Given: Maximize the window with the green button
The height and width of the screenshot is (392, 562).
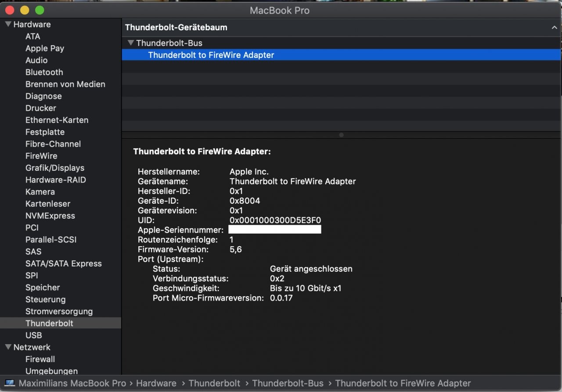Looking at the screenshot, I should pos(40,10).
